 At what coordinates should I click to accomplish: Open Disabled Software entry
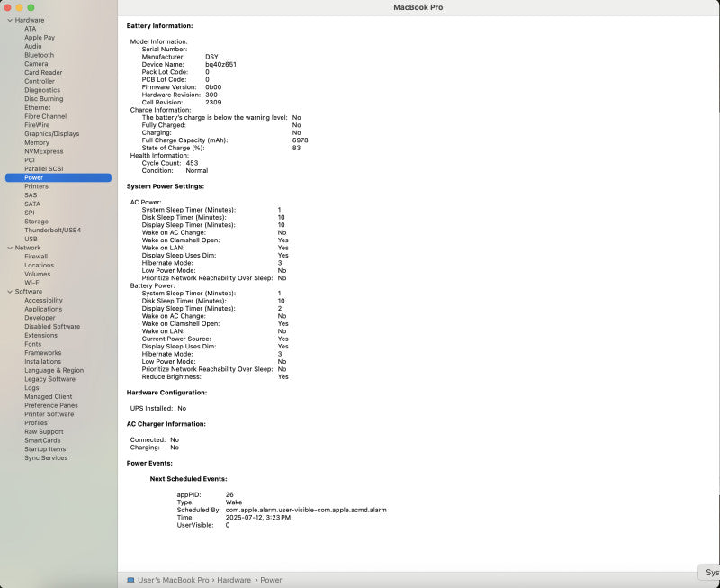point(52,327)
